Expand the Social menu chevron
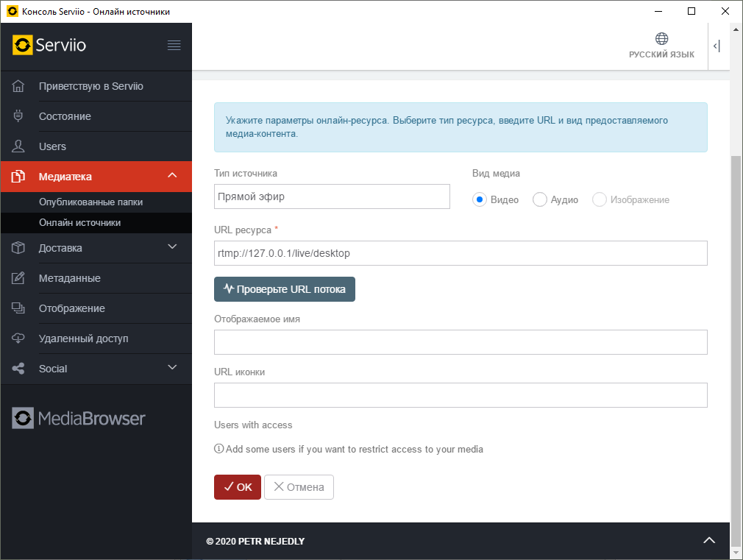The height and width of the screenshot is (560, 743). tap(172, 368)
